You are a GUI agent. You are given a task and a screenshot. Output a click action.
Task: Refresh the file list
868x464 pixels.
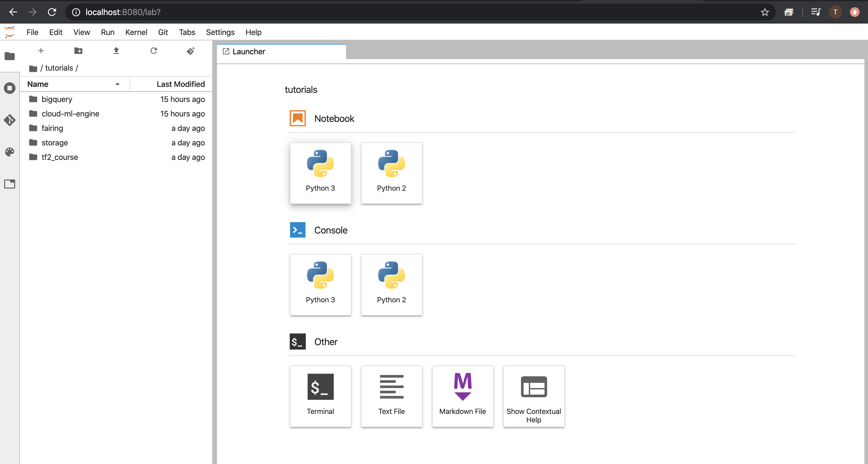point(154,51)
